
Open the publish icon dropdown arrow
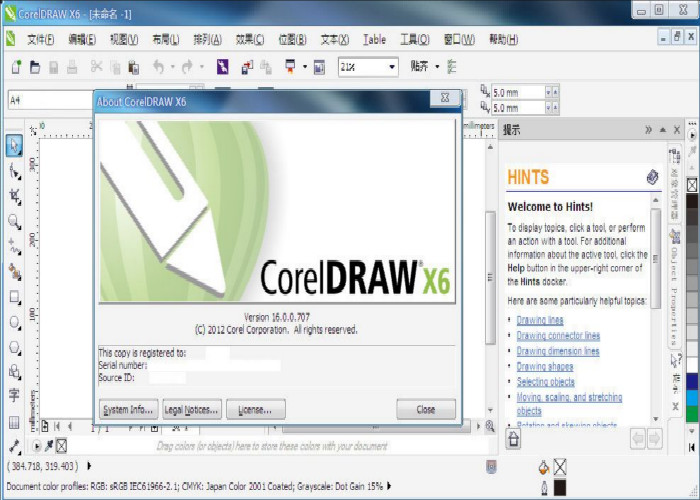pos(305,67)
